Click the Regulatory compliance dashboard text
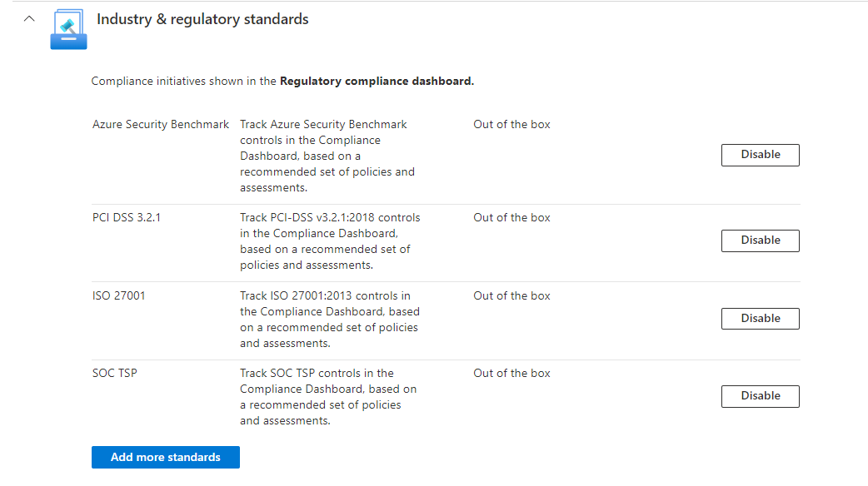The height and width of the screenshot is (486, 868). click(x=377, y=82)
